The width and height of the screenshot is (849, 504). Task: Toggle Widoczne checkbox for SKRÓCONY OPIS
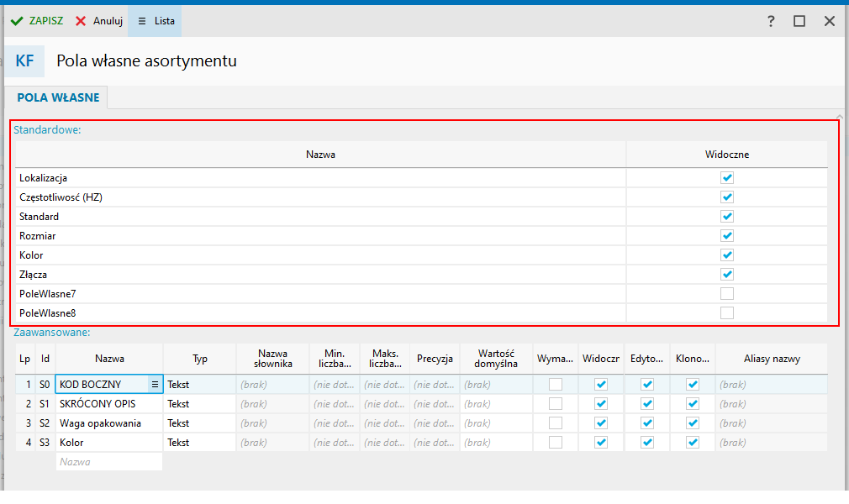click(601, 404)
